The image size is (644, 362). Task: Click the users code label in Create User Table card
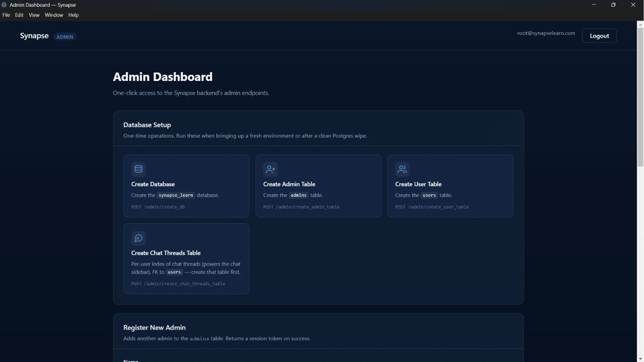[x=429, y=195]
